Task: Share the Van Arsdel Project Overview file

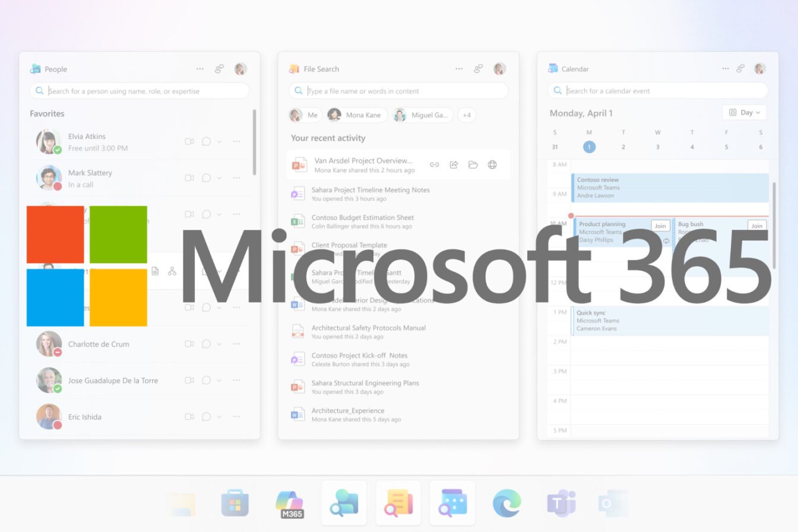Action: (x=454, y=164)
